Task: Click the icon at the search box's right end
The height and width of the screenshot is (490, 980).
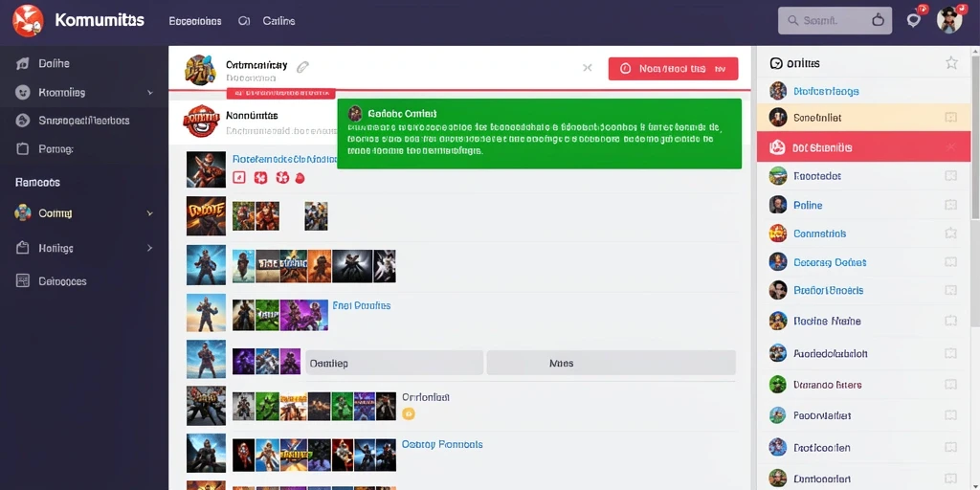Action: coord(879,20)
